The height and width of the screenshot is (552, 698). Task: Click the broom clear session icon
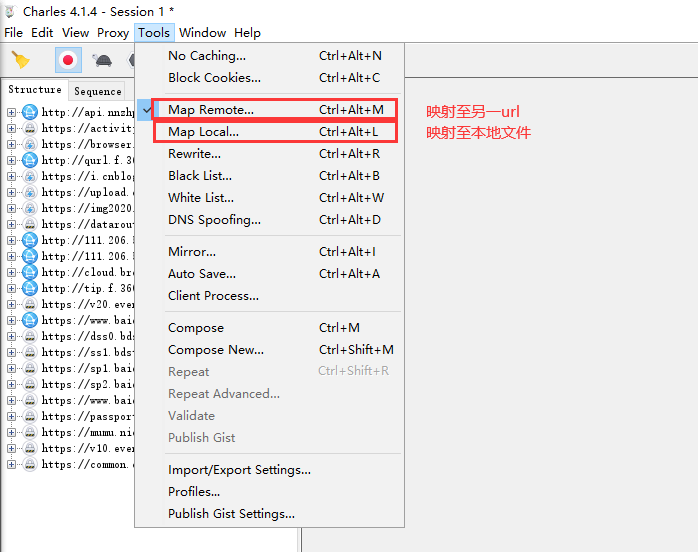click(20, 60)
